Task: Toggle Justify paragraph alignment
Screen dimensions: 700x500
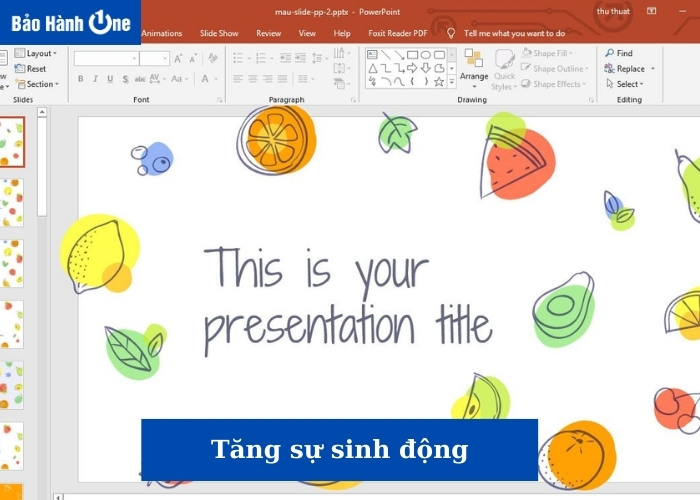Action: [x=282, y=79]
